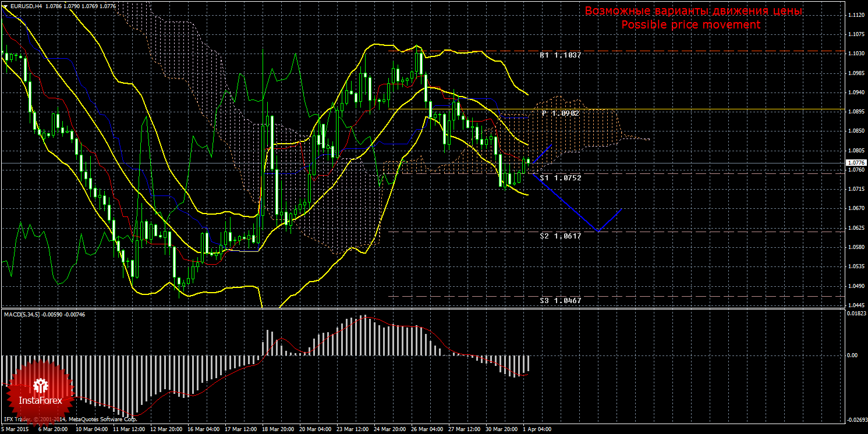Screen dimensions: 868x434
Task: Click the current price tag 1.0776
Action: coord(856,163)
